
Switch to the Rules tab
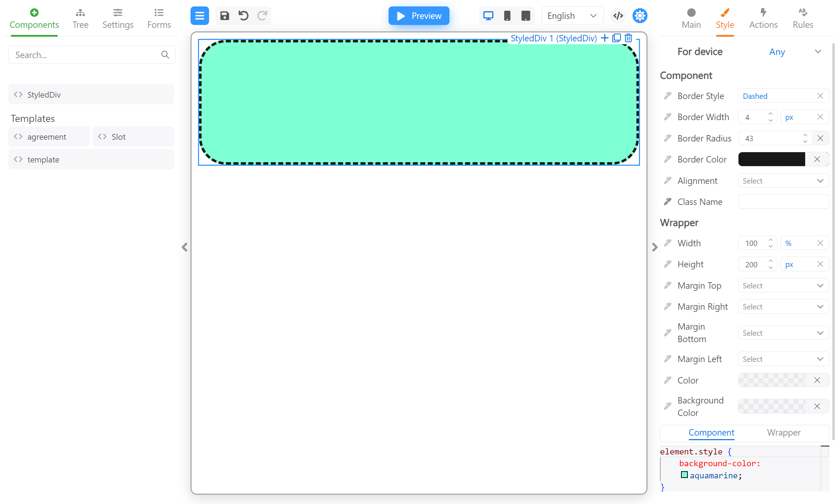[x=803, y=19]
